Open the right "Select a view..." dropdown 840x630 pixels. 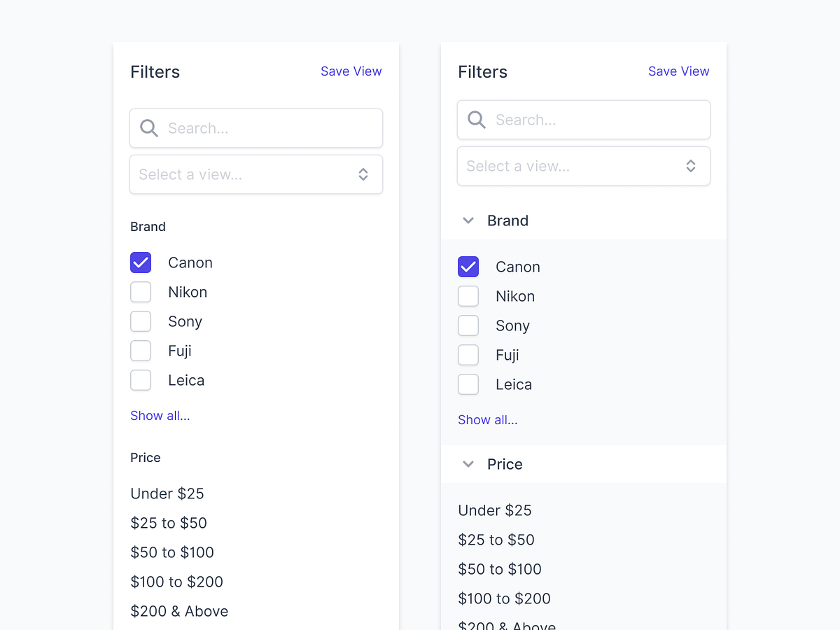[x=583, y=166]
